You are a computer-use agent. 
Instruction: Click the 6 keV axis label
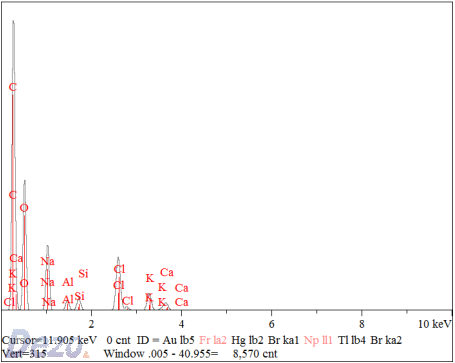tap(272, 324)
